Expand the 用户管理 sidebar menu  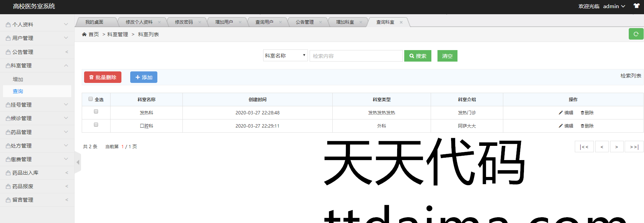[x=37, y=38]
